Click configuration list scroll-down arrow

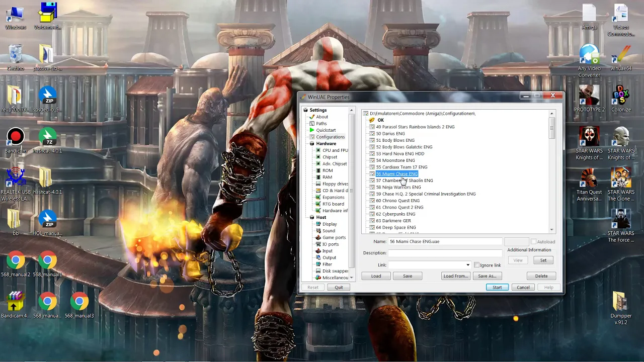pos(552,229)
